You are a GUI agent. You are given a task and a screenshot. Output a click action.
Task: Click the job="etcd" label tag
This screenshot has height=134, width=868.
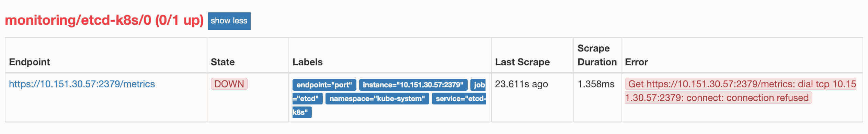click(478, 85)
